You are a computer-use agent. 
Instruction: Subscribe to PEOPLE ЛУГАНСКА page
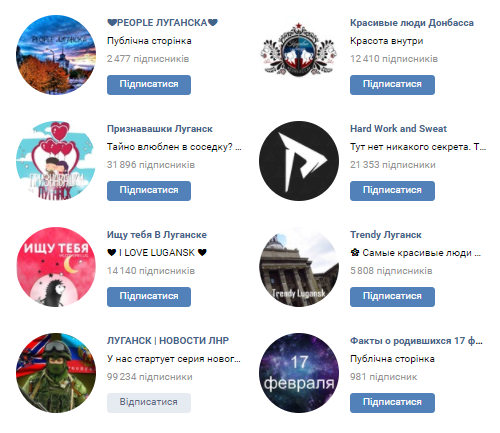coord(149,85)
